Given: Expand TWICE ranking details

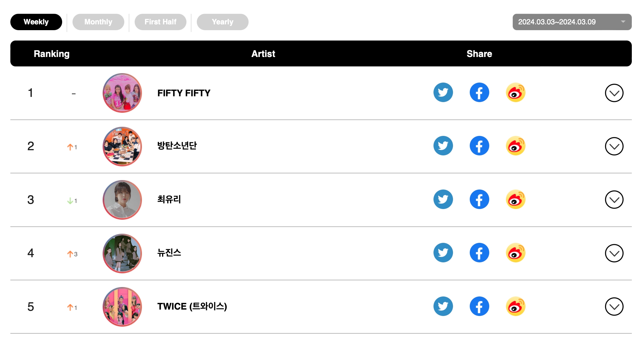Looking at the screenshot, I should [x=614, y=307].
